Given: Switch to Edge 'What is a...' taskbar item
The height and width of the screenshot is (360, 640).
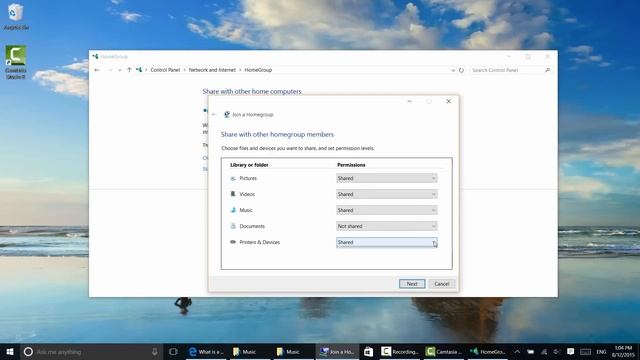Looking at the screenshot, I should coord(206,351).
